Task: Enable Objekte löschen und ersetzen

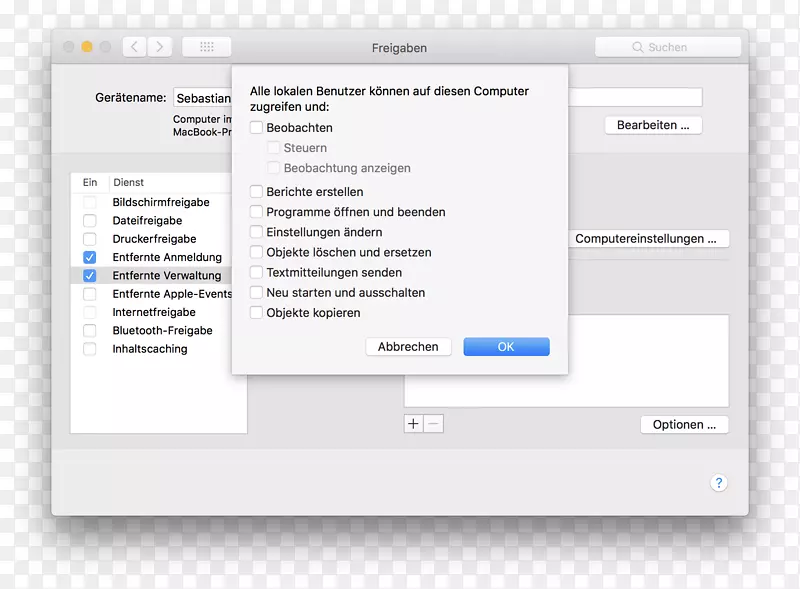Action: 257,252
